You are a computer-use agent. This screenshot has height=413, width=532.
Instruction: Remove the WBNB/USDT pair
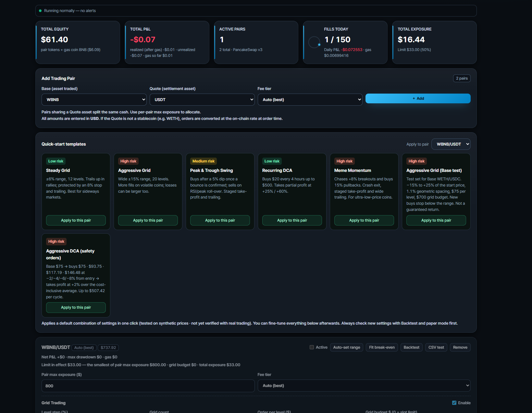pos(460,347)
